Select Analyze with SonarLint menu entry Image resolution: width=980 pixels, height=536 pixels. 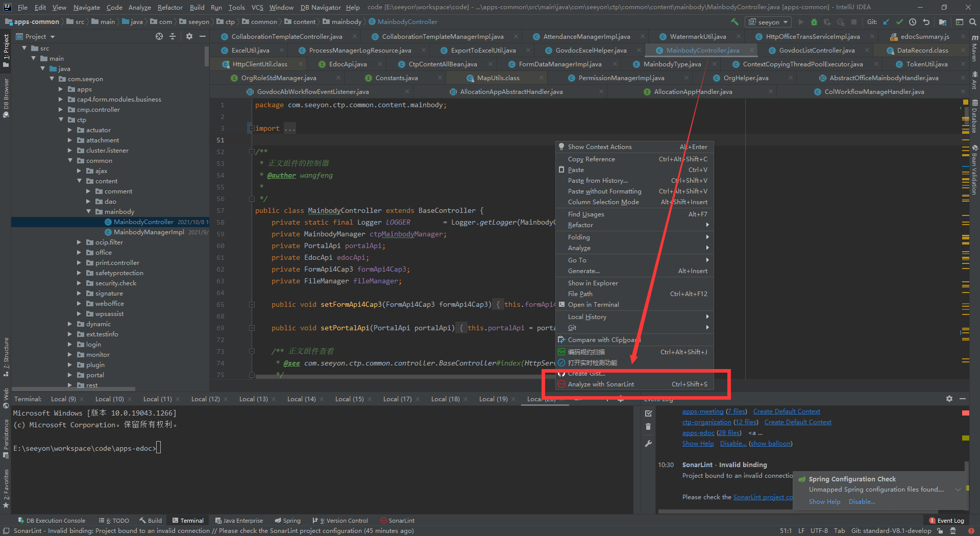pos(601,384)
